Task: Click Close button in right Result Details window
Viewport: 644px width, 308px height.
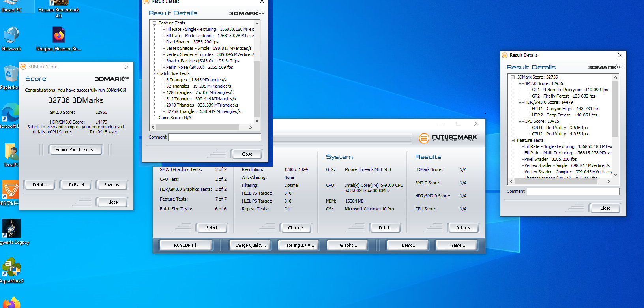Action: [x=605, y=208]
